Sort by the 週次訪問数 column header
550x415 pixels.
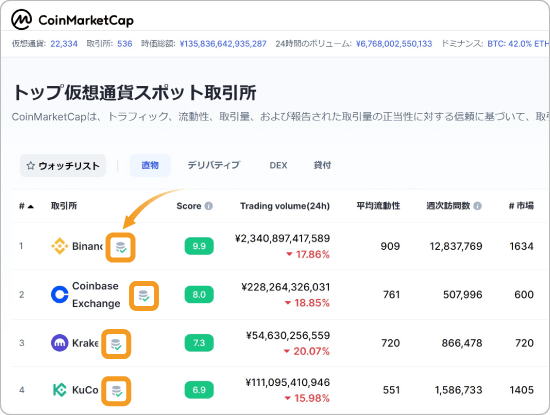click(448, 206)
